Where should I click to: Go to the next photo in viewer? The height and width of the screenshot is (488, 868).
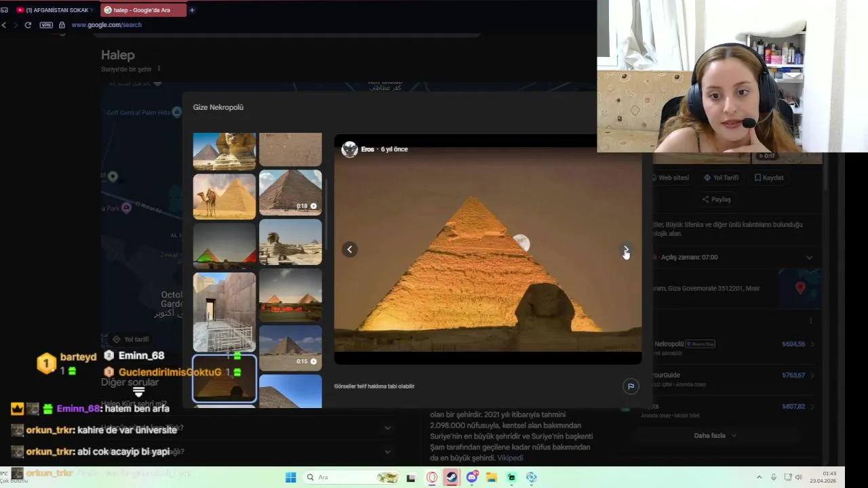click(626, 249)
